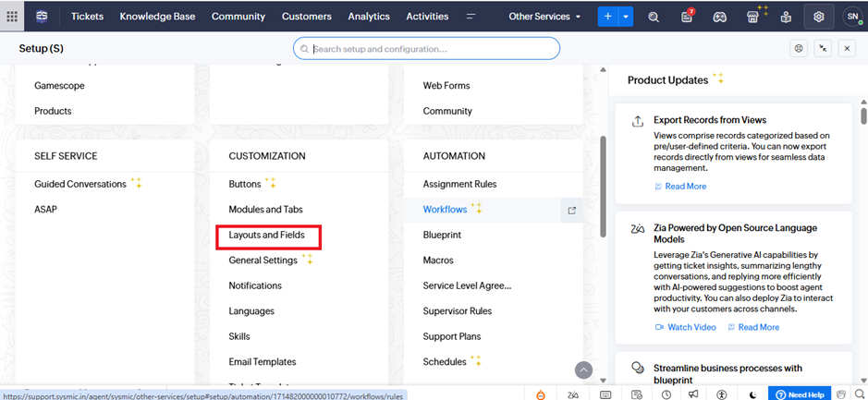The width and height of the screenshot is (868, 400).
Task: Expand the more modules overflow menu
Action: 471,17
